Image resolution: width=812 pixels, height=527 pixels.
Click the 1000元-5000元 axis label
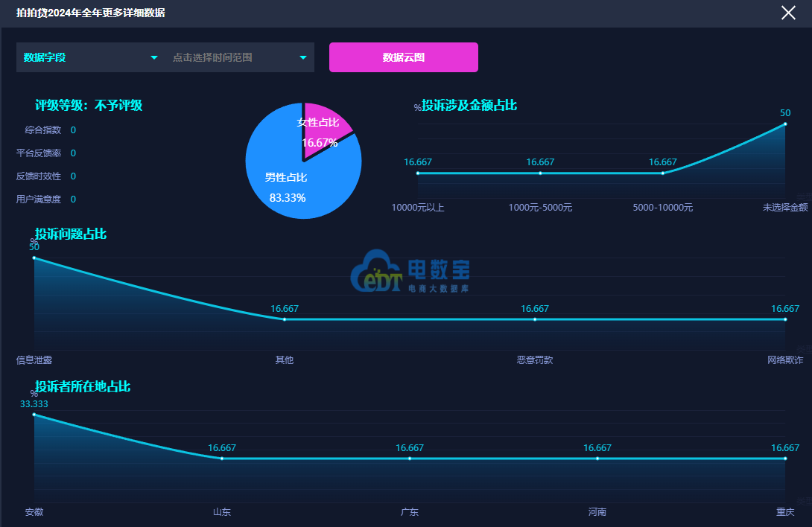(540, 208)
